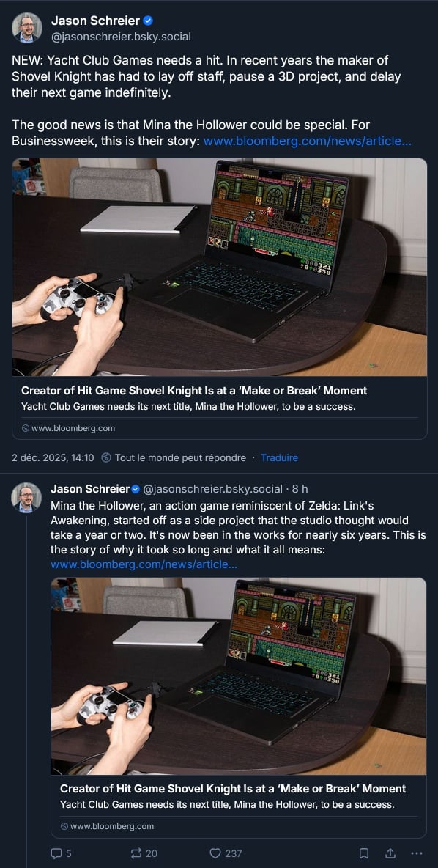438x868 pixels.
Task: Repost using the arrows icon showing 20
Action: point(136,853)
